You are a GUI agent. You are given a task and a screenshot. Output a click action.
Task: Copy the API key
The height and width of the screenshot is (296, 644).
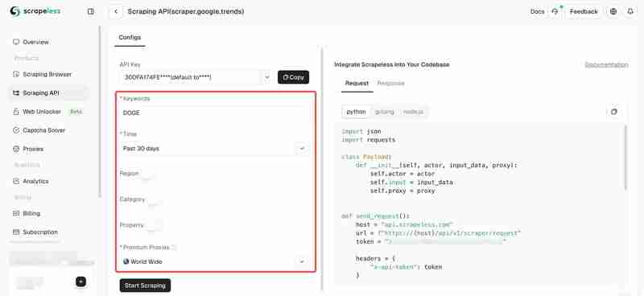click(293, 77)
